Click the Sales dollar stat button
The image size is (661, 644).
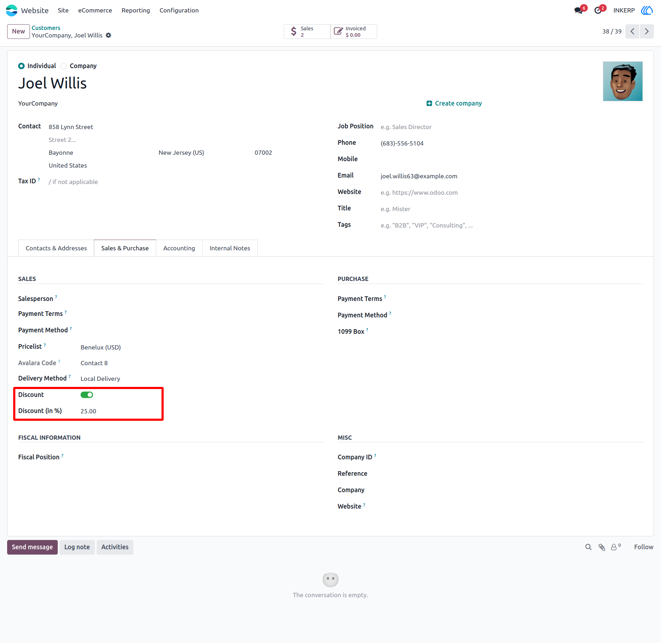pos(307,31)
